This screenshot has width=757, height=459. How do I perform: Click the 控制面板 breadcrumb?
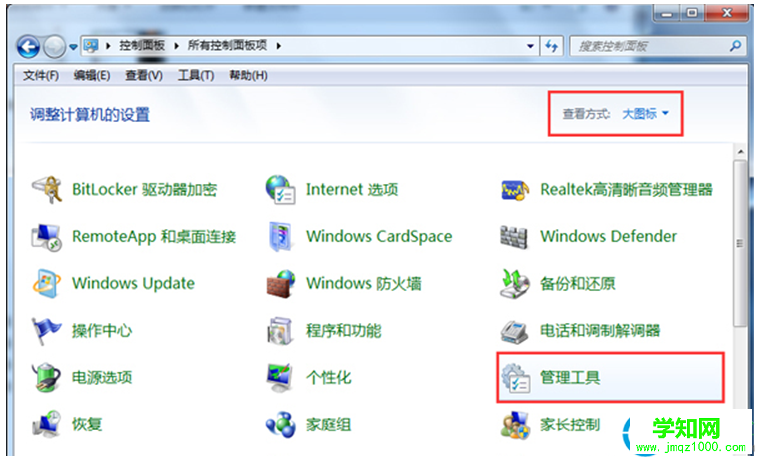click(142, 46)
